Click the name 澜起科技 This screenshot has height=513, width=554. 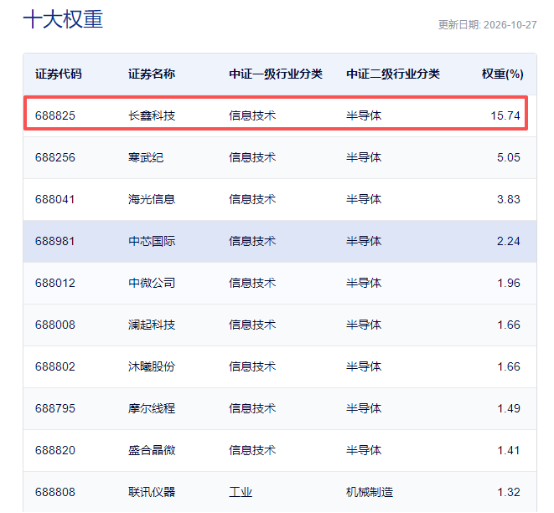pos(152,325)
